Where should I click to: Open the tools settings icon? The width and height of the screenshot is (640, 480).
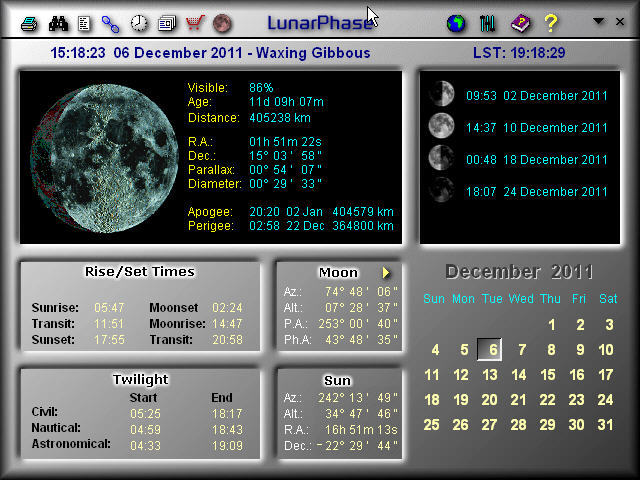pyautogui.click(x=488, y=22)
